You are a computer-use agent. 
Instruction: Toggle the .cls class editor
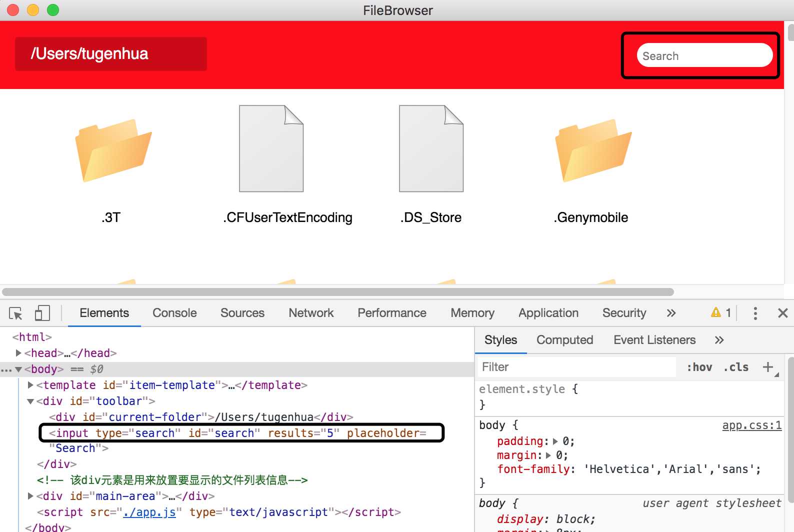(x=736, y=367)
